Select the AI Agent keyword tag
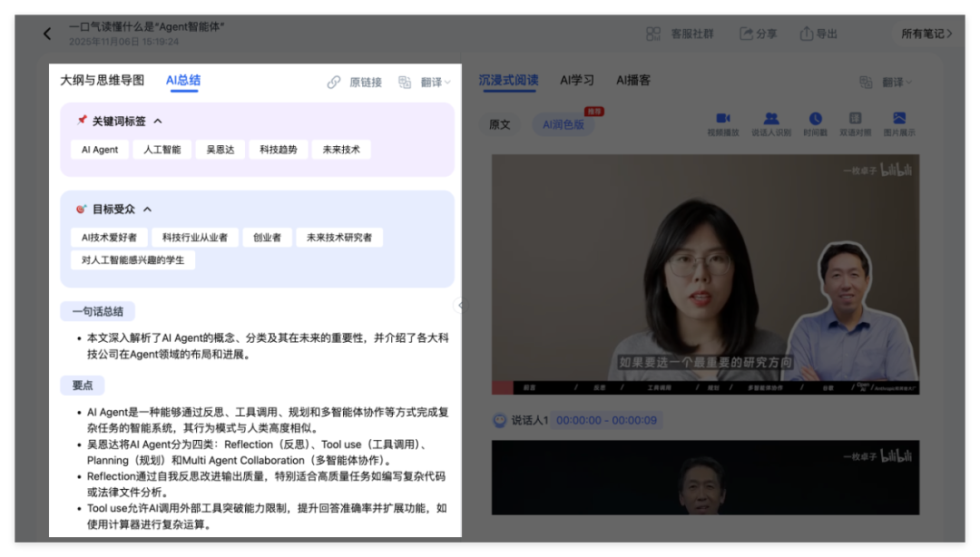The height and width of the screenshot is (557, 980). point(100,150)
